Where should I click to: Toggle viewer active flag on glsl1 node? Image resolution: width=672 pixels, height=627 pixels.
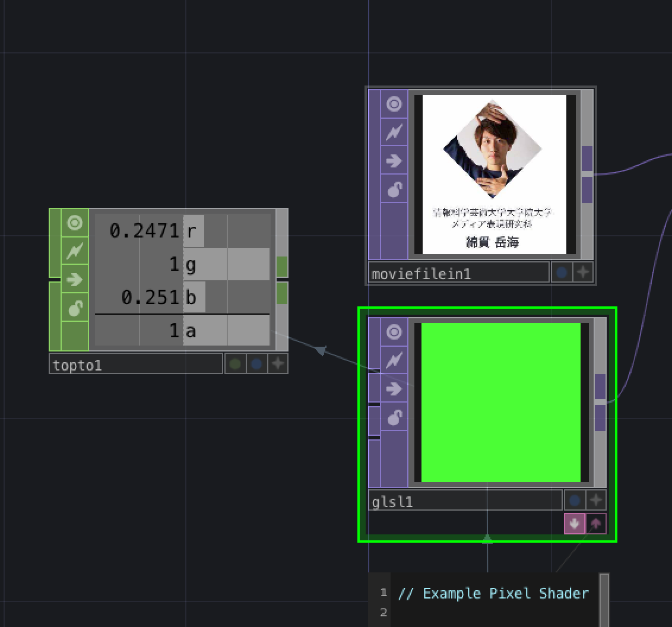394,332
